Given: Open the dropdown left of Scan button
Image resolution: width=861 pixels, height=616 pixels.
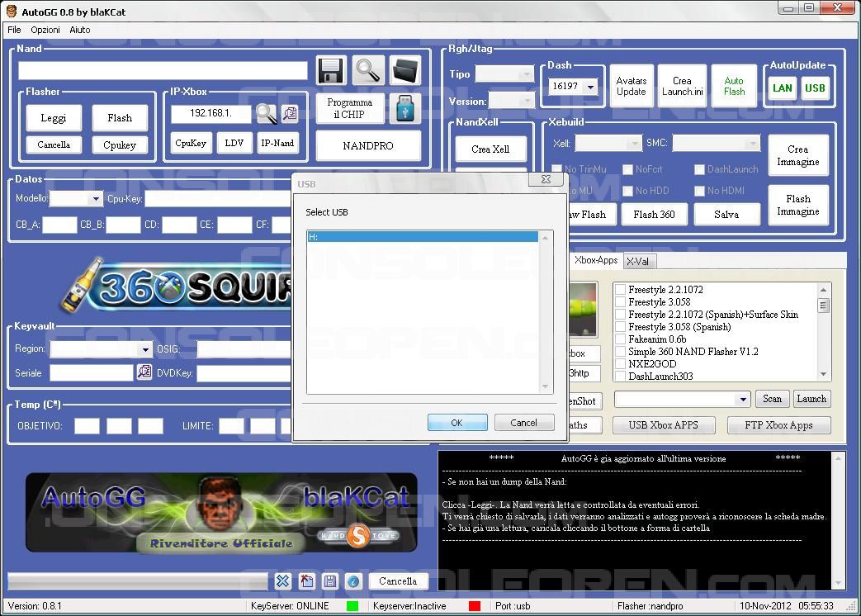Looking at the screenshot, I should [741, 400].
